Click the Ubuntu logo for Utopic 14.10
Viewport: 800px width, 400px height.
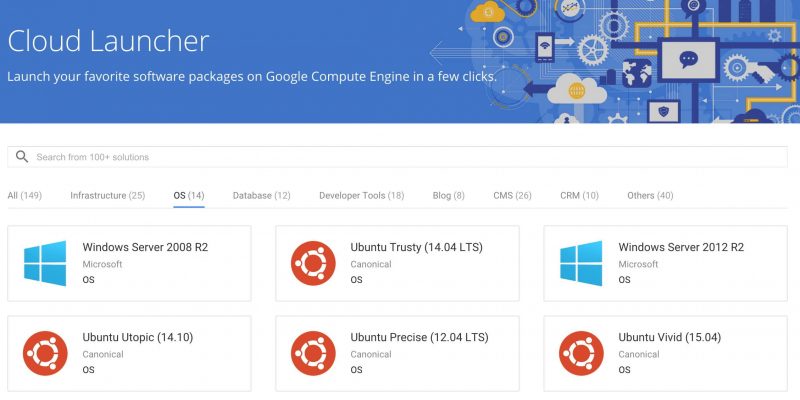pos(45,353)
